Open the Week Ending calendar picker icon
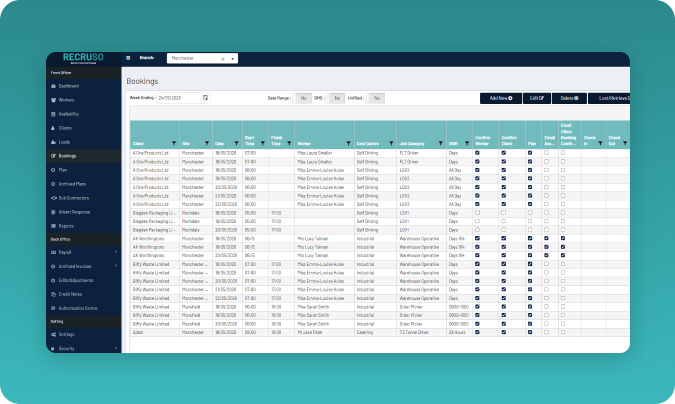675x404 pixels. (205, 98)
